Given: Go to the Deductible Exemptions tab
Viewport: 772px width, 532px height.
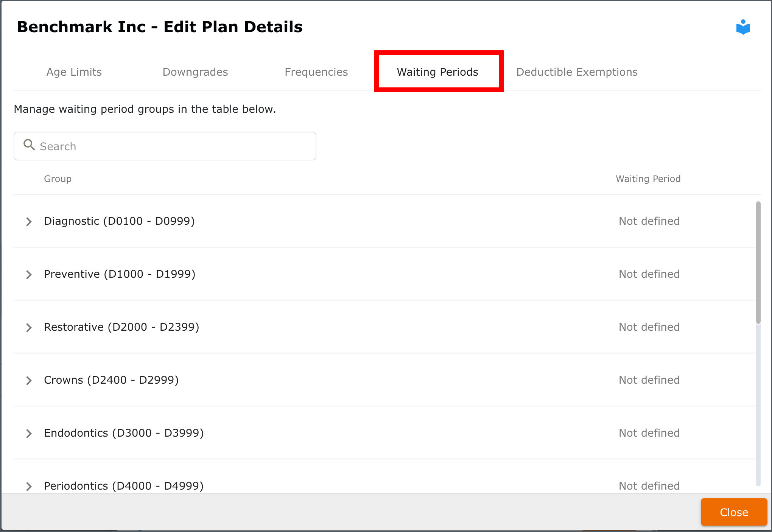Looking at the screenshot, I should (577, 72).
